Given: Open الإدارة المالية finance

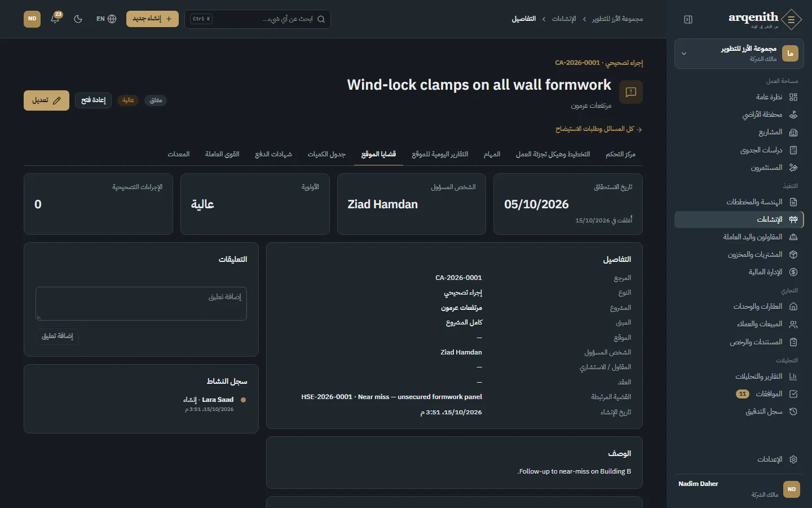Looking at the screenshot, I should [x=738, y=272].
